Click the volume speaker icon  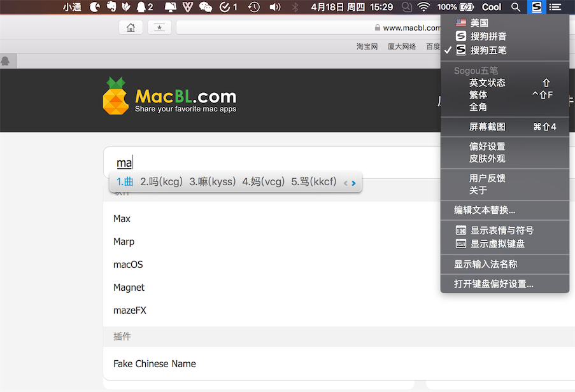[x=275, y=7]
